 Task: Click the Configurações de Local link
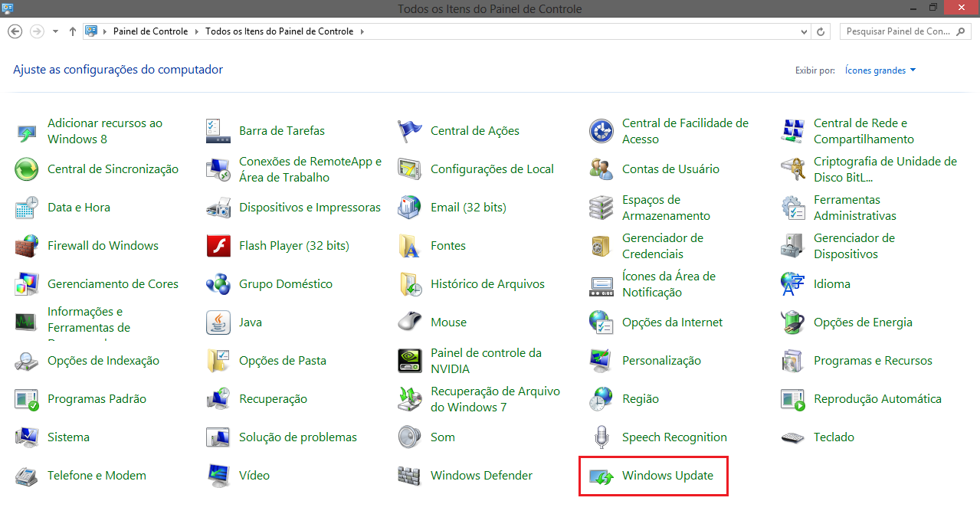click(x=492, y=169)
